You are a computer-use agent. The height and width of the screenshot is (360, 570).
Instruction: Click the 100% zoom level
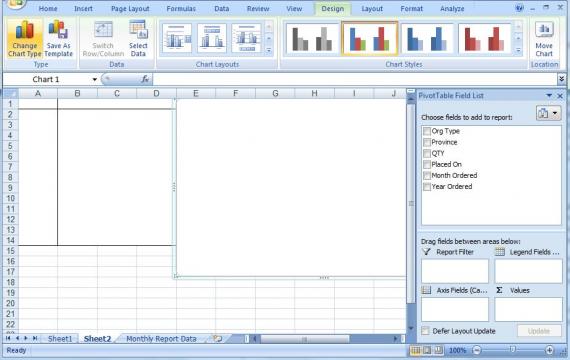[x=457, y=351]
